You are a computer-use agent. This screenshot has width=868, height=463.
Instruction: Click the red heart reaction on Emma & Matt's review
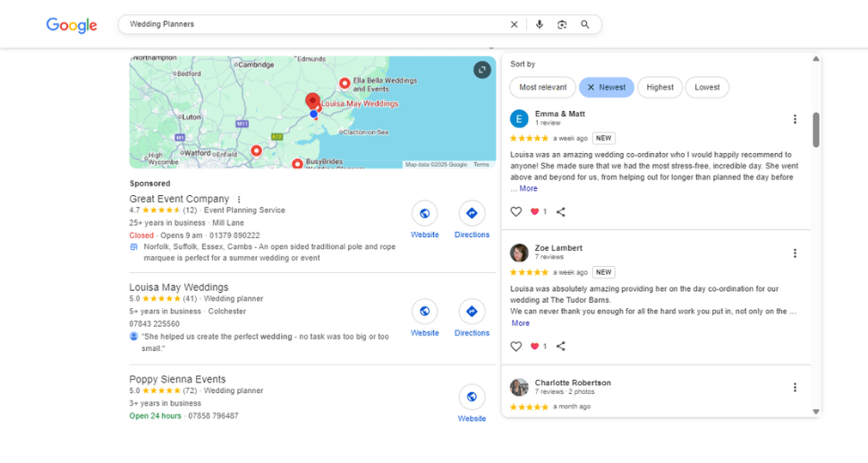tap(535, 211)
